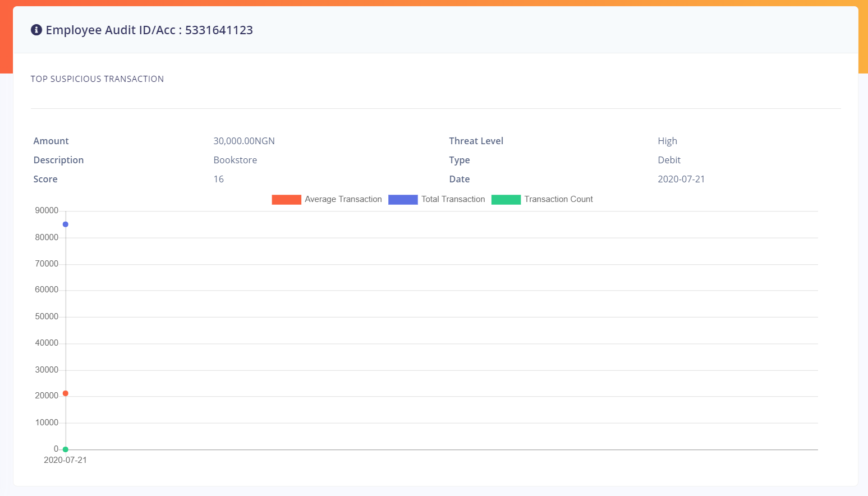Click the blue Total Transaction legend swatch
The height and width of the screenshot is (496, 868).
pos(403,199)
